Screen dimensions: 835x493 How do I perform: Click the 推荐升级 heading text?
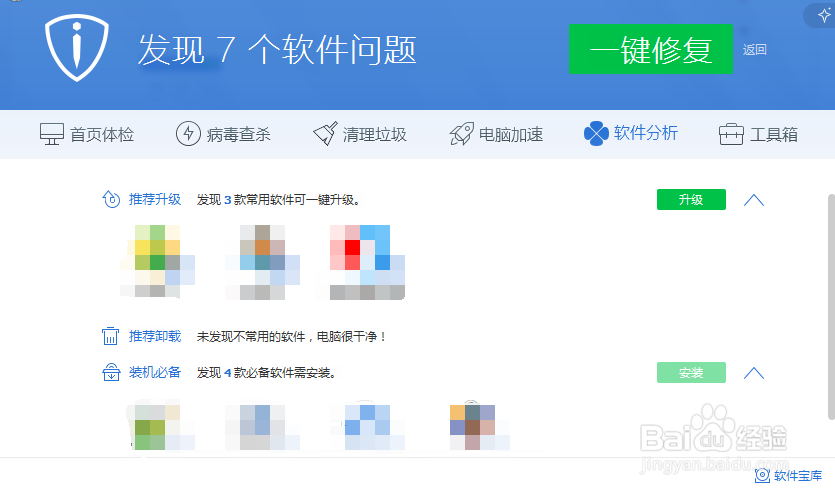tap(155, 200)
